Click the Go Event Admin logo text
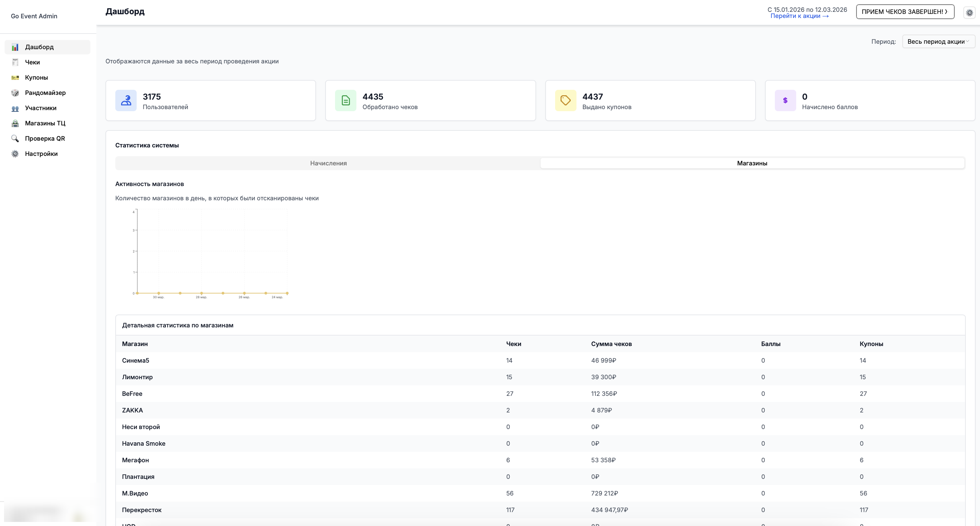The image size is (980, 526). coord(34,16)
